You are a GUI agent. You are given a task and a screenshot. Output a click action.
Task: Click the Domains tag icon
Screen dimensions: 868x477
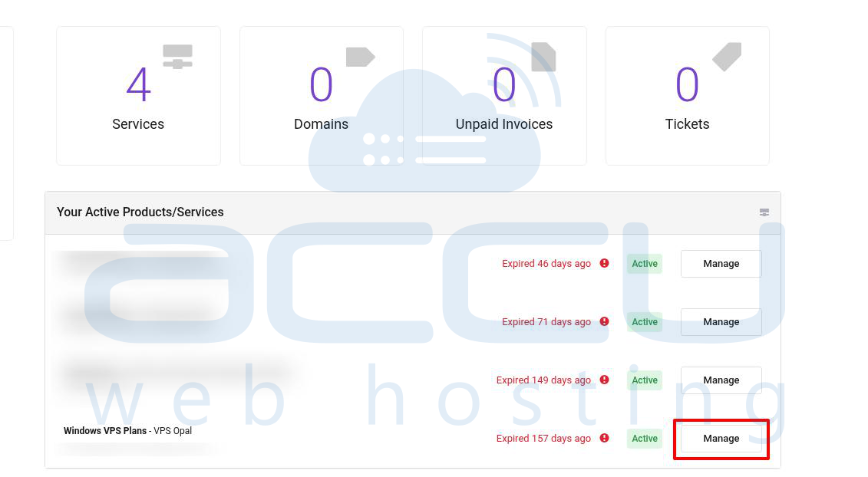(x=361, y=57)
